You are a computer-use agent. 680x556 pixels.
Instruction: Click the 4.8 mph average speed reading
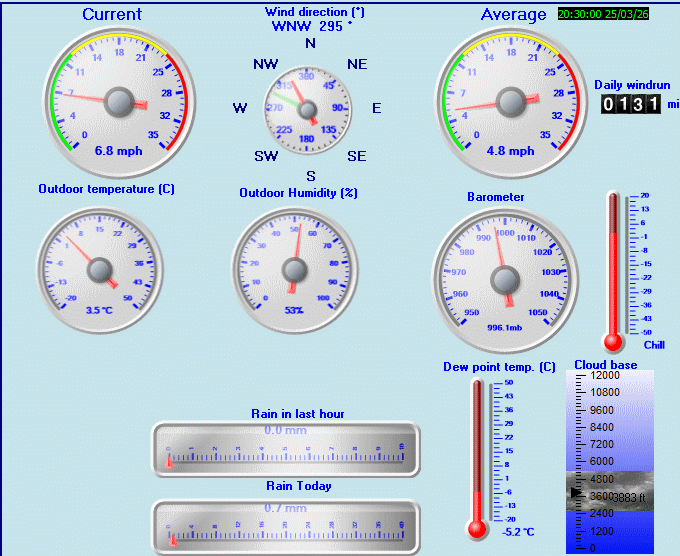point(510,151)
